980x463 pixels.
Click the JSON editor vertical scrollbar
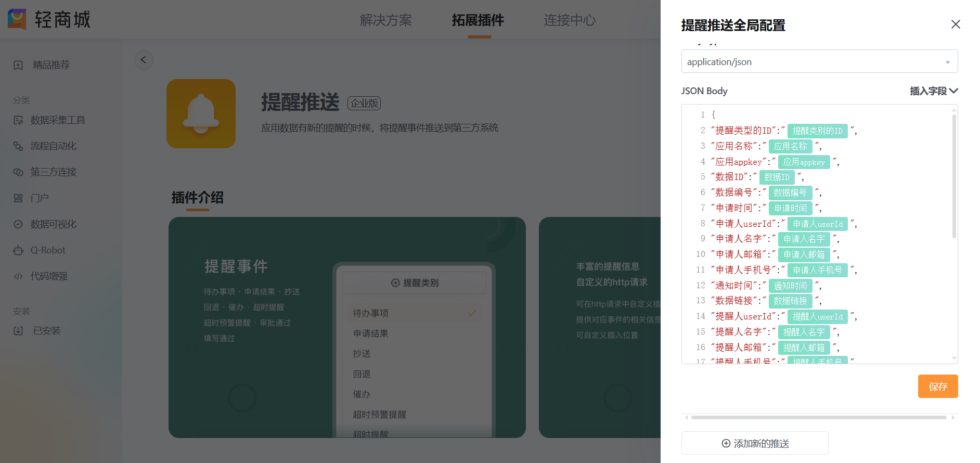[954, 176]
